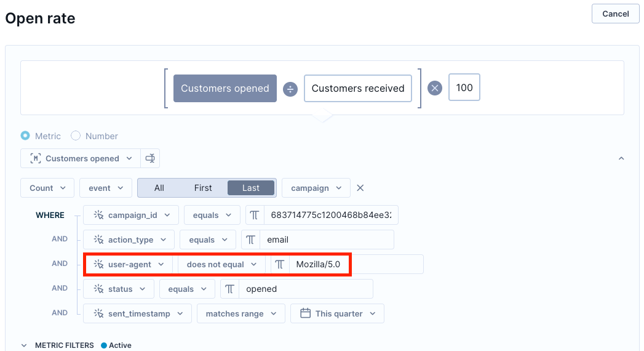
Task: Click the user-agent event property icon
Action: coord(98,264)
